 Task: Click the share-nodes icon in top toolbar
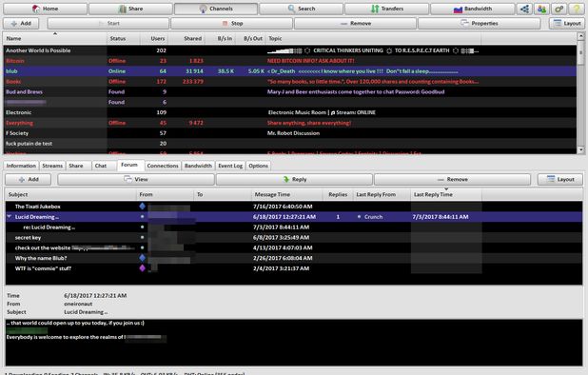(524, 9)
